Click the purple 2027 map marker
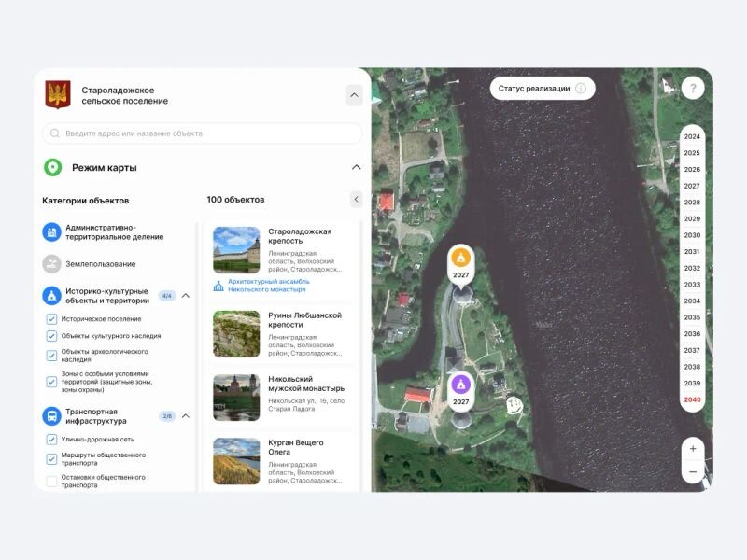Image resolution: width=747 pixels, height=560 pixels. click(460, 385)
